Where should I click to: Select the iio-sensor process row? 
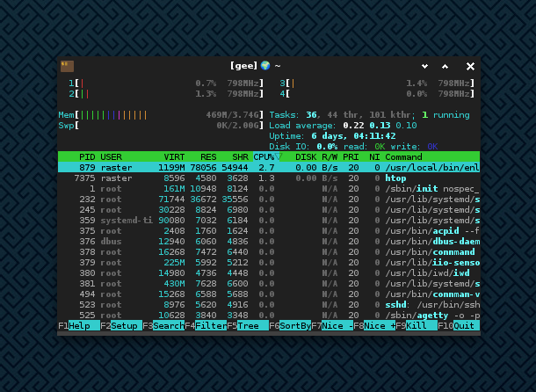(269, 263)
